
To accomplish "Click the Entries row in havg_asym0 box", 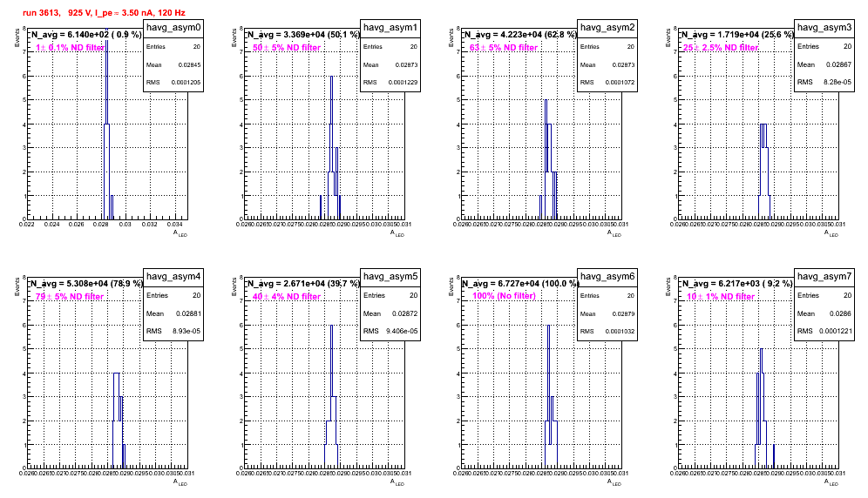I will [173, 47].
